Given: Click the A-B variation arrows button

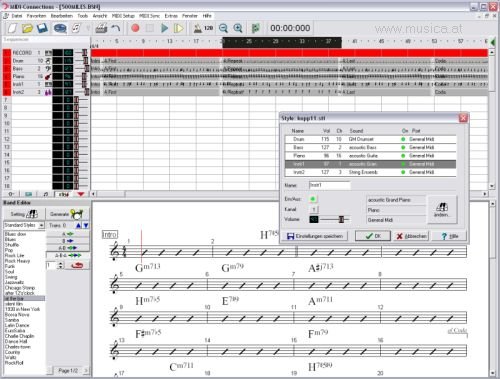Looking at the screenshot, I should [x=68, y=248].
